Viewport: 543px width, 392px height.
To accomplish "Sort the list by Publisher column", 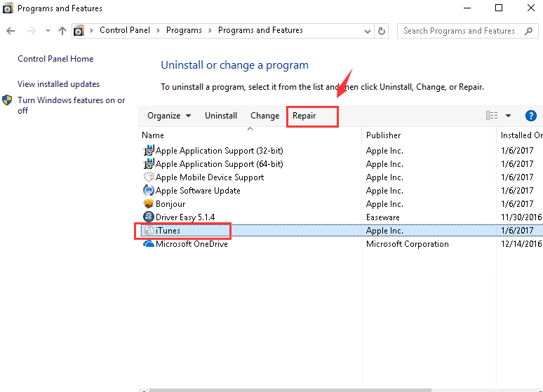I will (x=384, y=135).
